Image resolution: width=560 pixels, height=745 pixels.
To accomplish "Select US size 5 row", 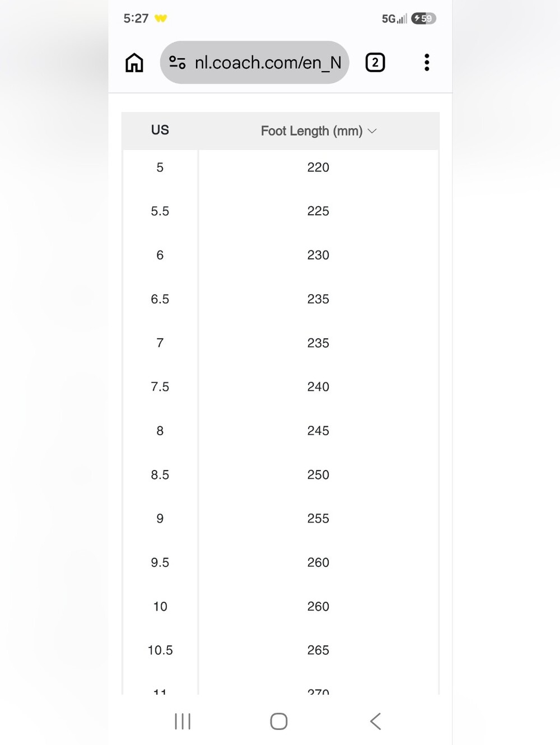I will tap(281, 167).
